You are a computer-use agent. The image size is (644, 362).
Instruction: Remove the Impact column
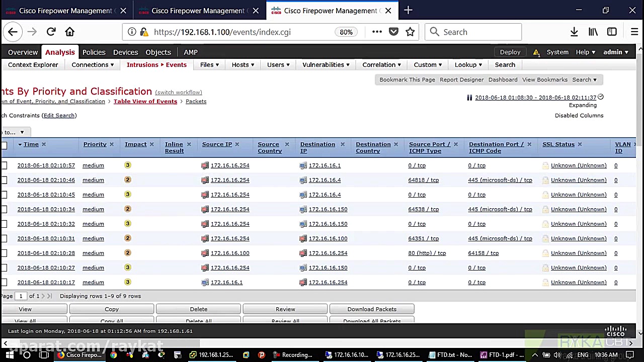(151, 144)
